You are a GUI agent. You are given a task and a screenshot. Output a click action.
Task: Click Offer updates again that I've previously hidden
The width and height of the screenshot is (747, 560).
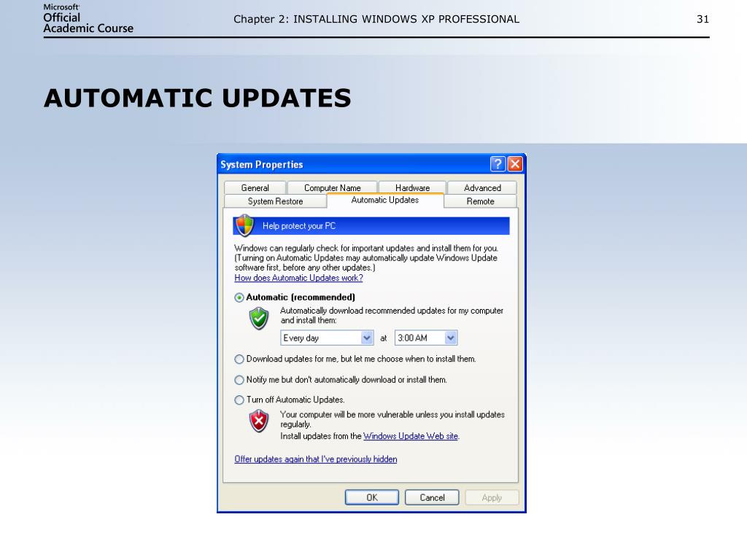(x=315, y=459)
